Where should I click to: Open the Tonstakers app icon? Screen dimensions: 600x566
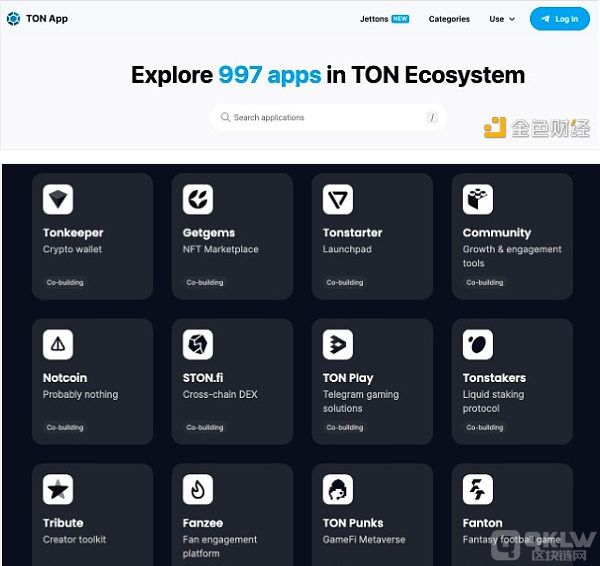[x=478, y=344]
